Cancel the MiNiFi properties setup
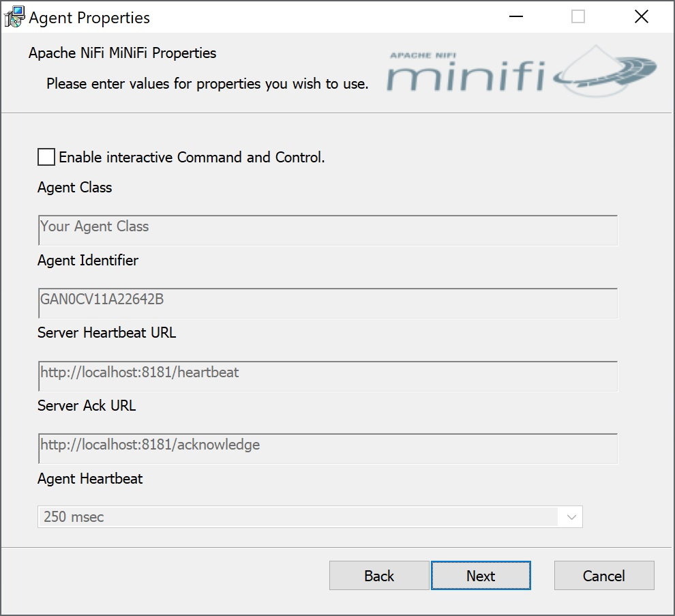The height and width of the screenshot is (616, 675). coord(603,576)
